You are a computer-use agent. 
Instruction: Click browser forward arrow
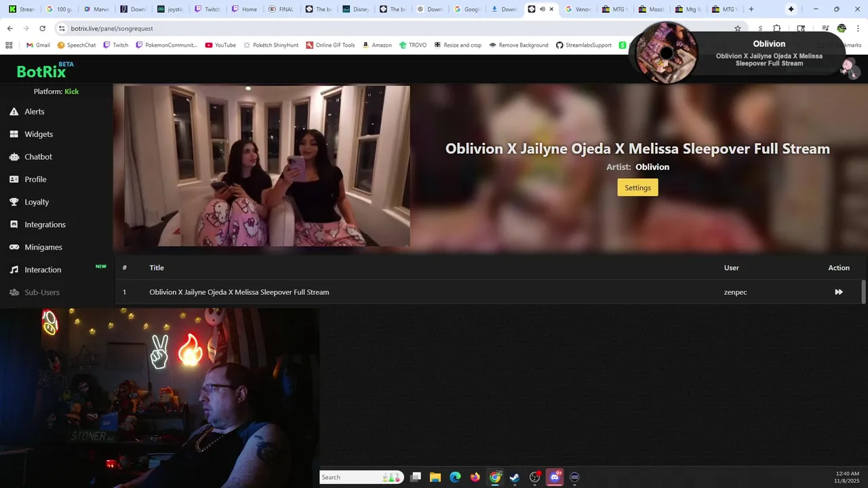pyautogui.click(x=26, y=28)
